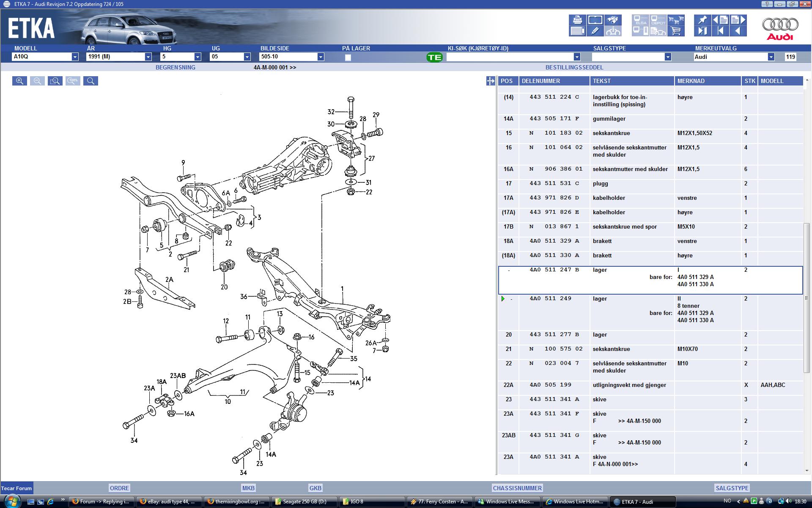Go to next page with right-arrow document icon
The image size is (812, 508).
738,20
